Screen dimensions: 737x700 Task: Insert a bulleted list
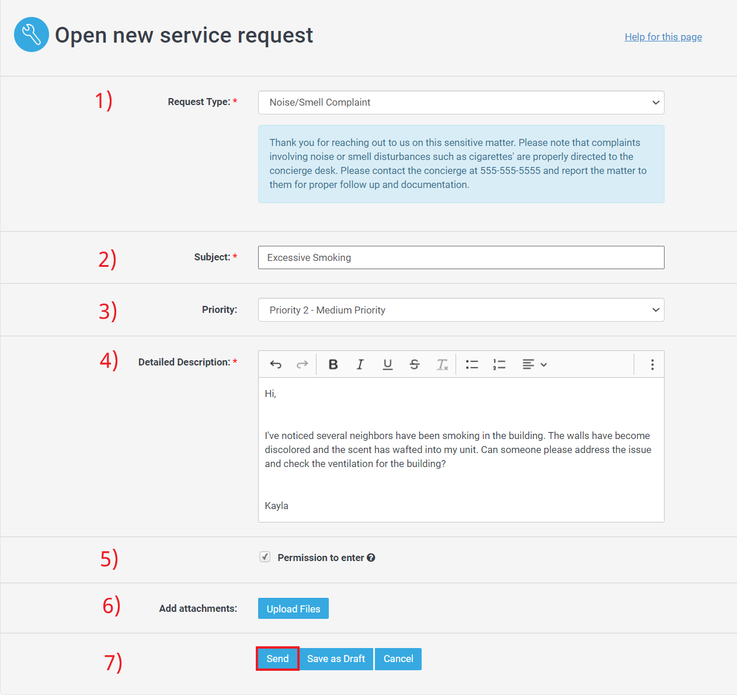472,364
